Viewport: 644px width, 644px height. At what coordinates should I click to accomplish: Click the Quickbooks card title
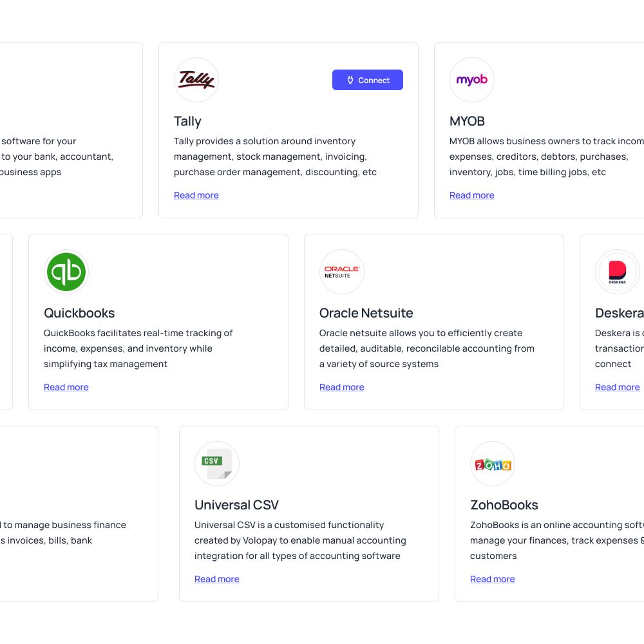click(79, 313)
